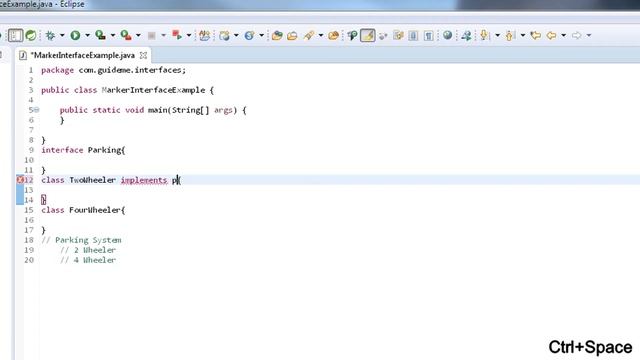This screenshot has width=640, height=360.
Task: Open Next Annotation dropdown arrow
Action: [x=497, y=36]
